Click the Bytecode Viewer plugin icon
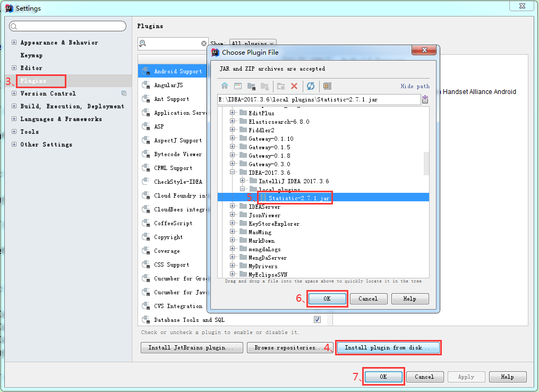539x392 pixels. [146, 154]
